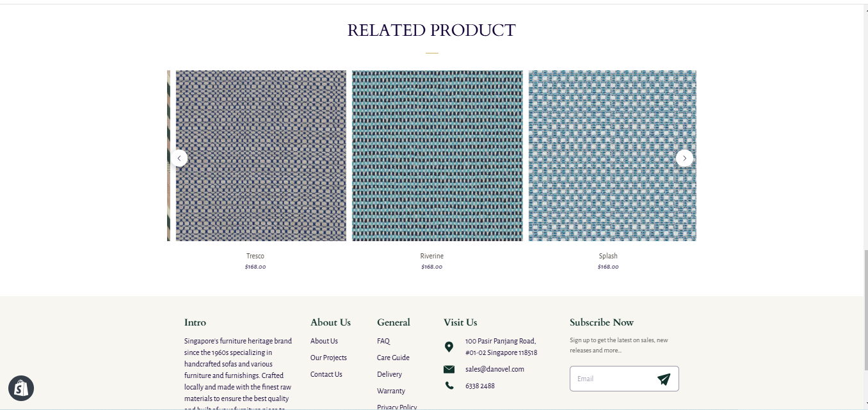Go to Our Projects page

328,358
